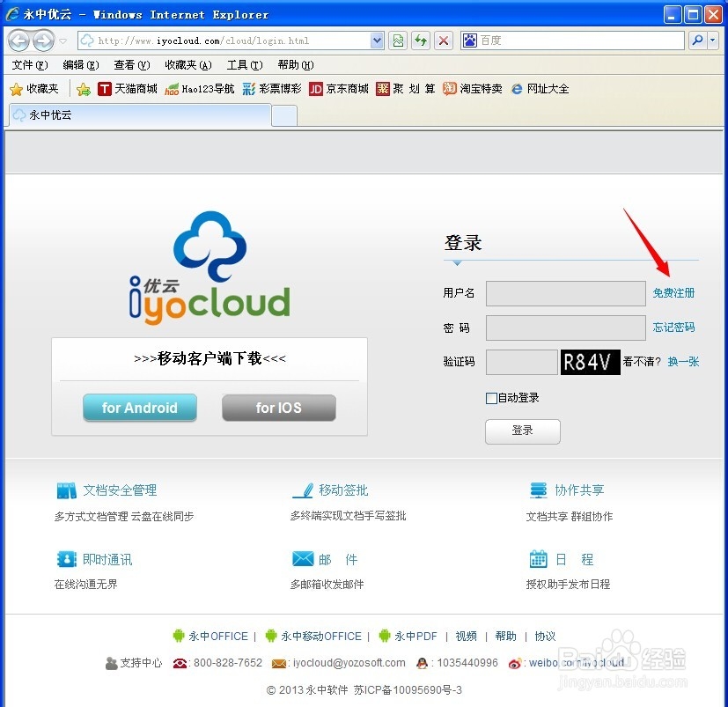The height and width of the screenshot is (707, 728).
Task: Open the 视频 footer link
Action: 467,636
